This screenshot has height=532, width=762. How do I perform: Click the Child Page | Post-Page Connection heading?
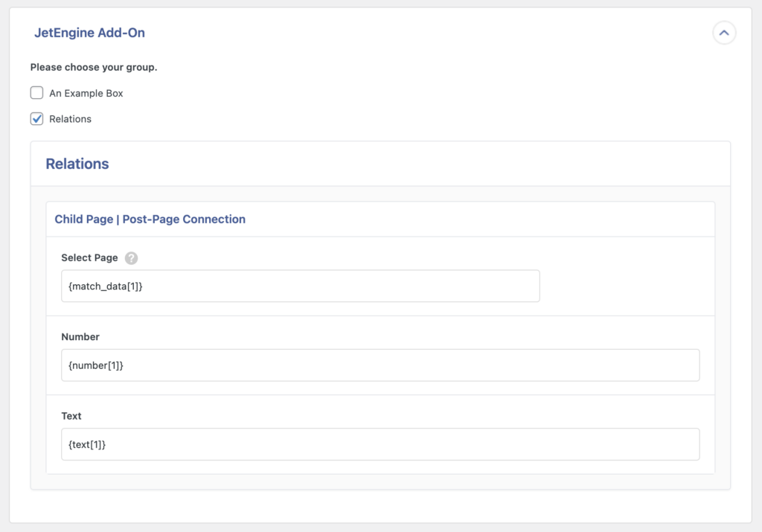click(x=150, y=219)
